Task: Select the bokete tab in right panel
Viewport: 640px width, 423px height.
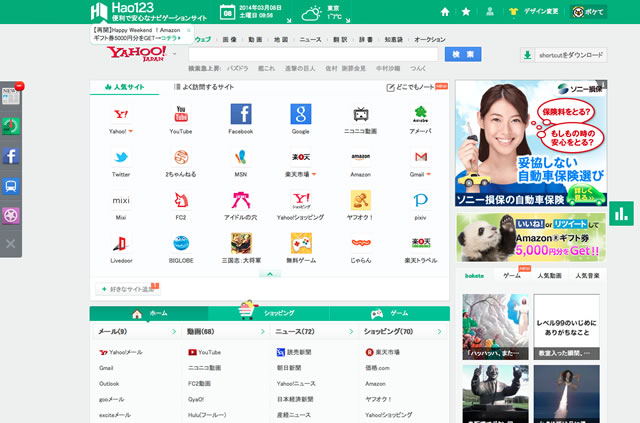Action: pyautogui.click(x=474, y=276)
